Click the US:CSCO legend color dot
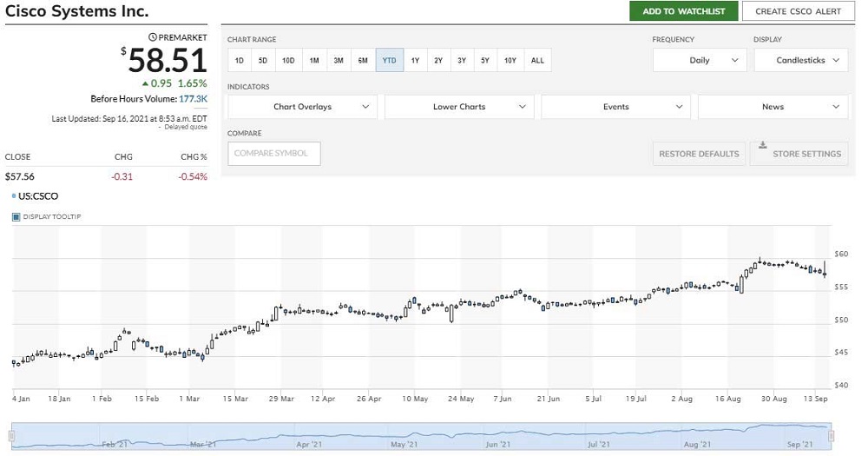The image size is (868, 456). [x=14, y=195]
